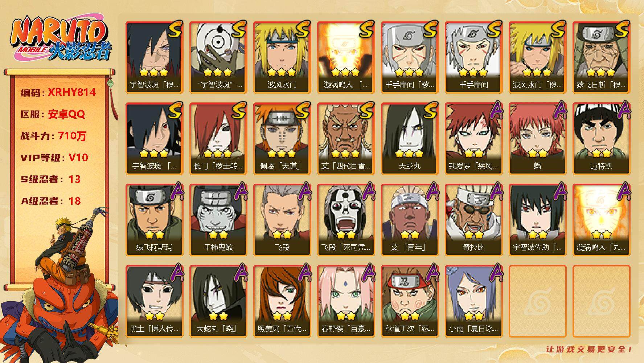Screen dimensions: 644x363
Task: Open the 大蛇丸 S-rank ninja card
Action: coord(410,139)
